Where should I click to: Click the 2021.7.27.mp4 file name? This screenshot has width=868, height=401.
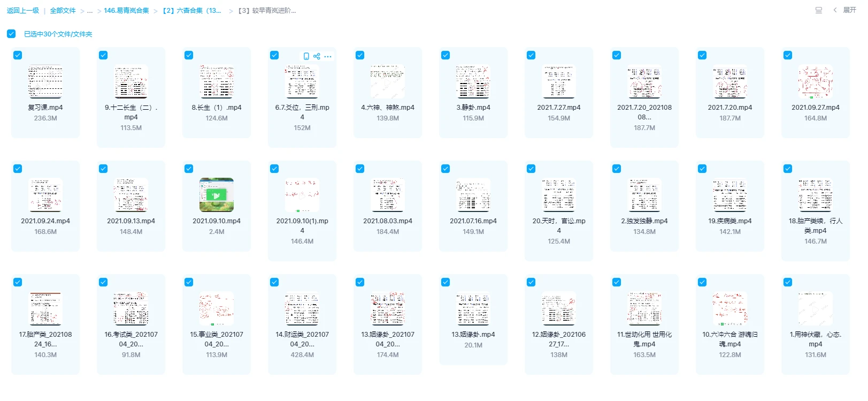[558, 108]
